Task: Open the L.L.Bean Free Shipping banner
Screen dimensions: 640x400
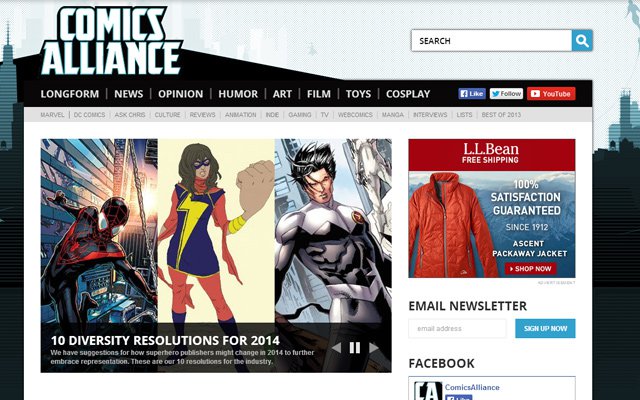Action: (492, 154)
